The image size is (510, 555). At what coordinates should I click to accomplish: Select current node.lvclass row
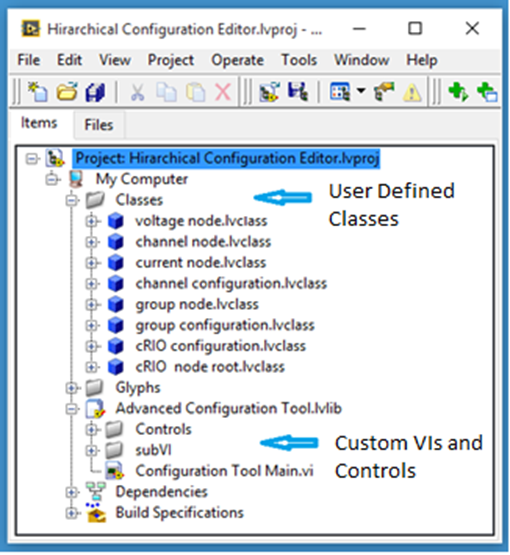(x=201, y=263)
